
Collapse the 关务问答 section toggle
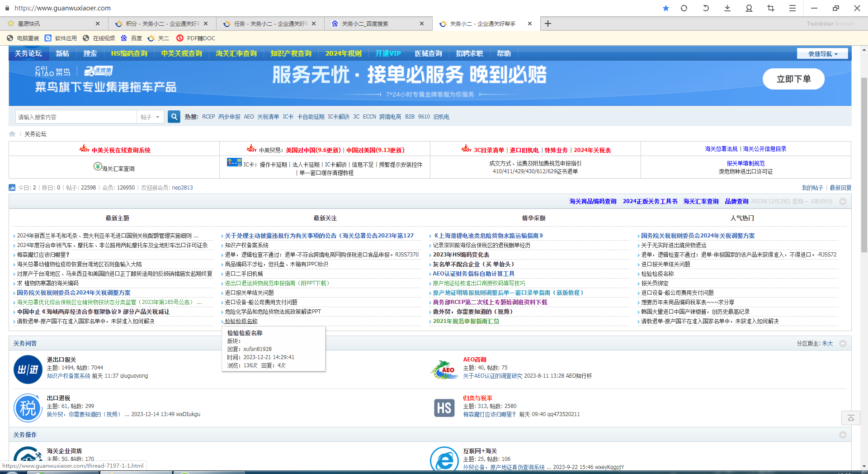pyautogui.click(x=843, y=343)
